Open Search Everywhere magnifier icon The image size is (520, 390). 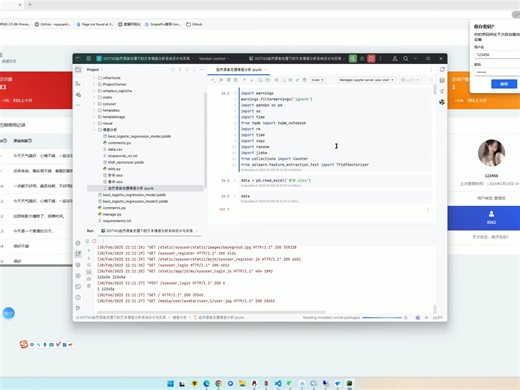[x=406, y=59]
